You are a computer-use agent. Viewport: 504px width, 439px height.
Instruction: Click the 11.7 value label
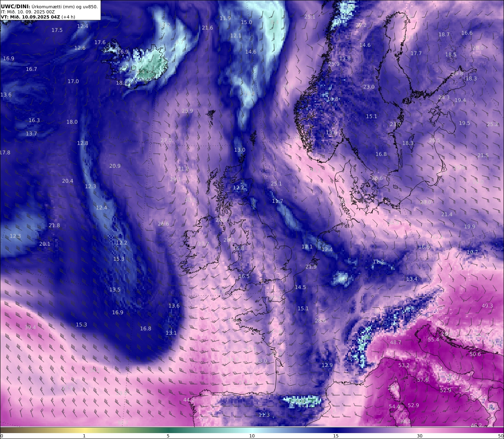[x=278, y=201]
